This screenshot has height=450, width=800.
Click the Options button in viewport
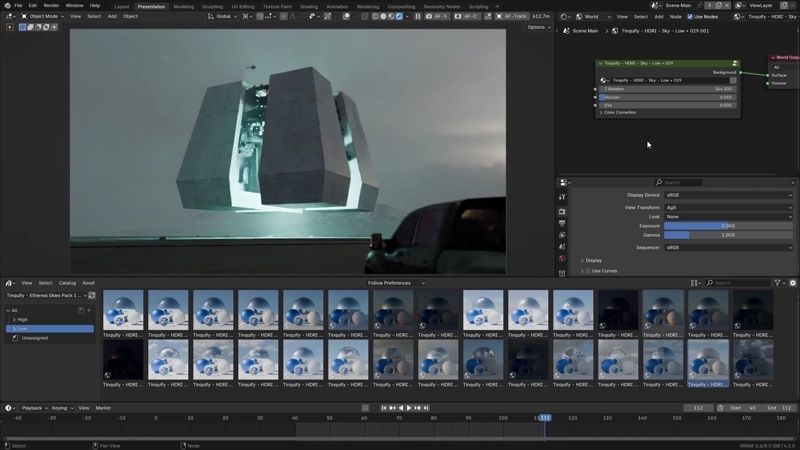[x=537, y=27]
